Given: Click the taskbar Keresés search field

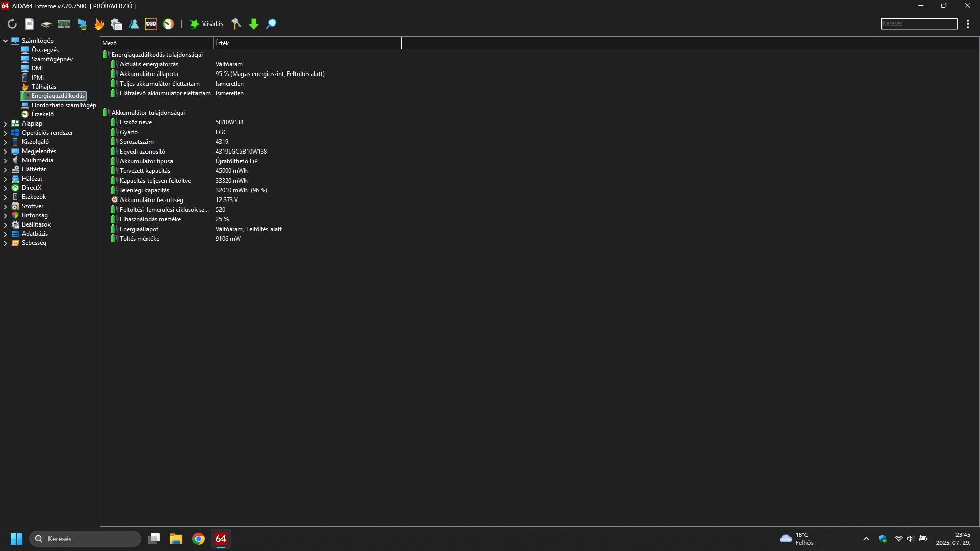Looking at the screenshot, I should click(85, 539).
